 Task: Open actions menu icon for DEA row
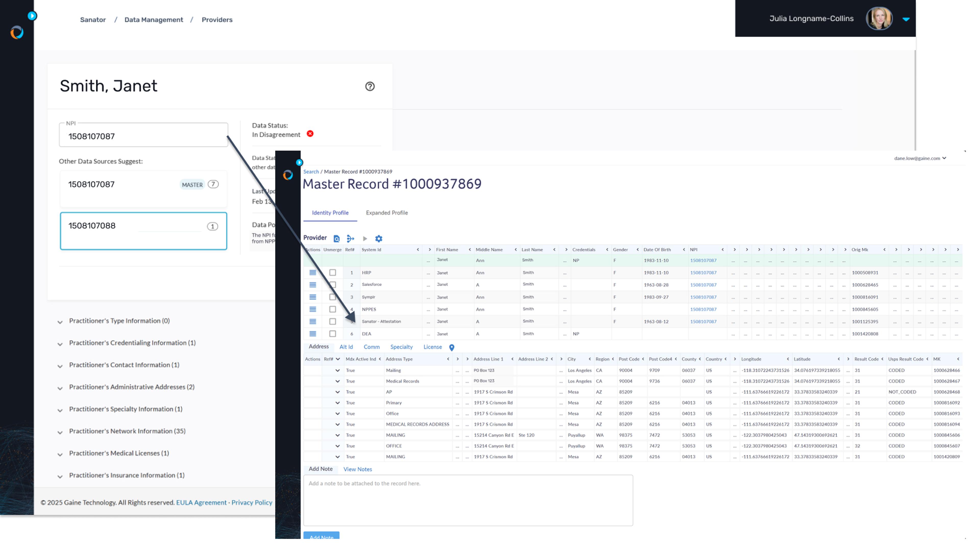coord(313,333)
